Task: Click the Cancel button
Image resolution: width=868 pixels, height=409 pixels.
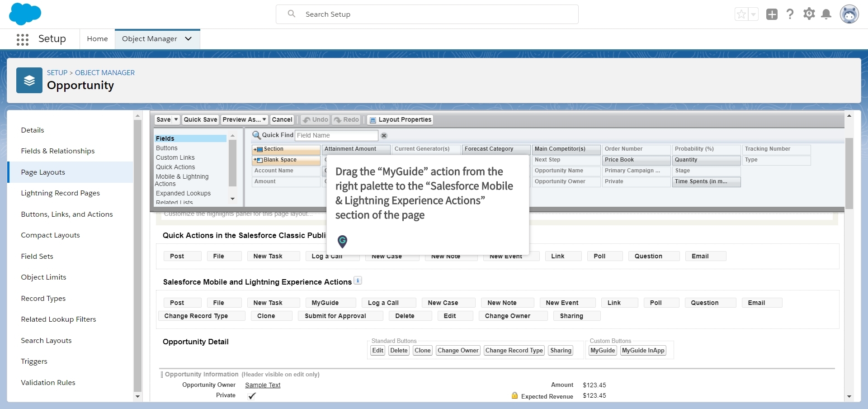Action: click(x=282, y=119)
